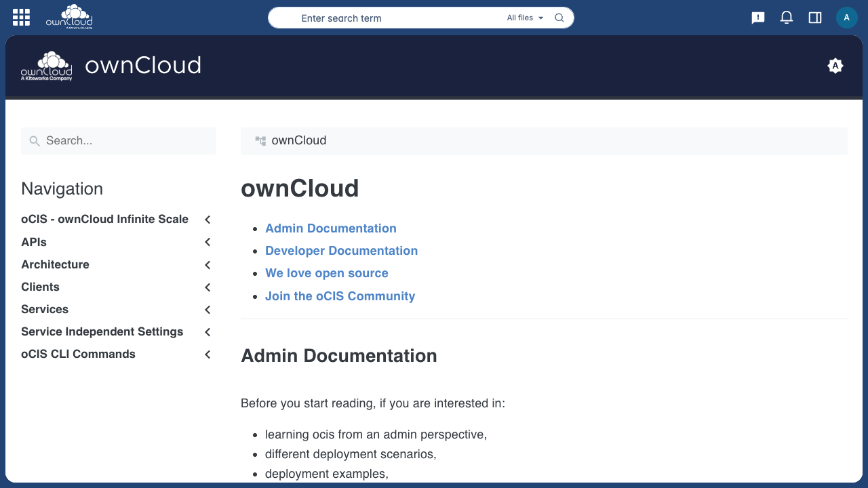Open oCIS - ownCloud Infinite Scale nav item

104,219
